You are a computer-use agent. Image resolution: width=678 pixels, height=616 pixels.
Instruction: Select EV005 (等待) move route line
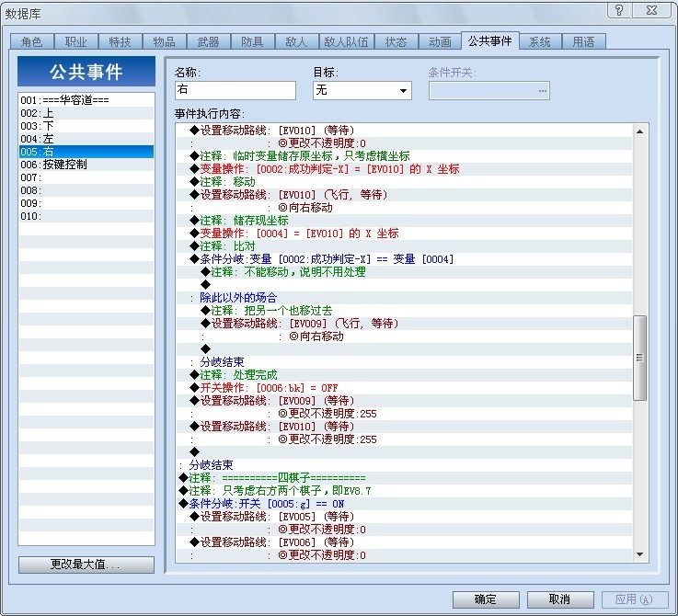404,517
